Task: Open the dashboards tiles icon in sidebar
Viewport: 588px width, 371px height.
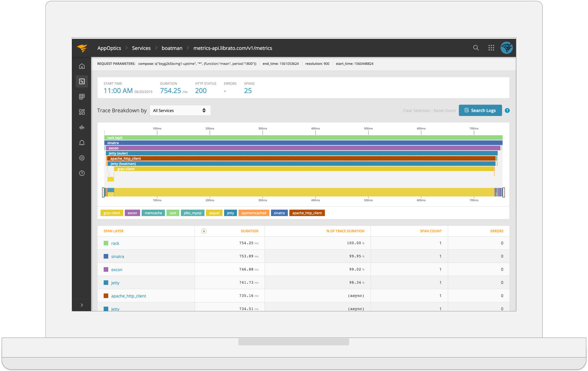Action: coord(82,112)
